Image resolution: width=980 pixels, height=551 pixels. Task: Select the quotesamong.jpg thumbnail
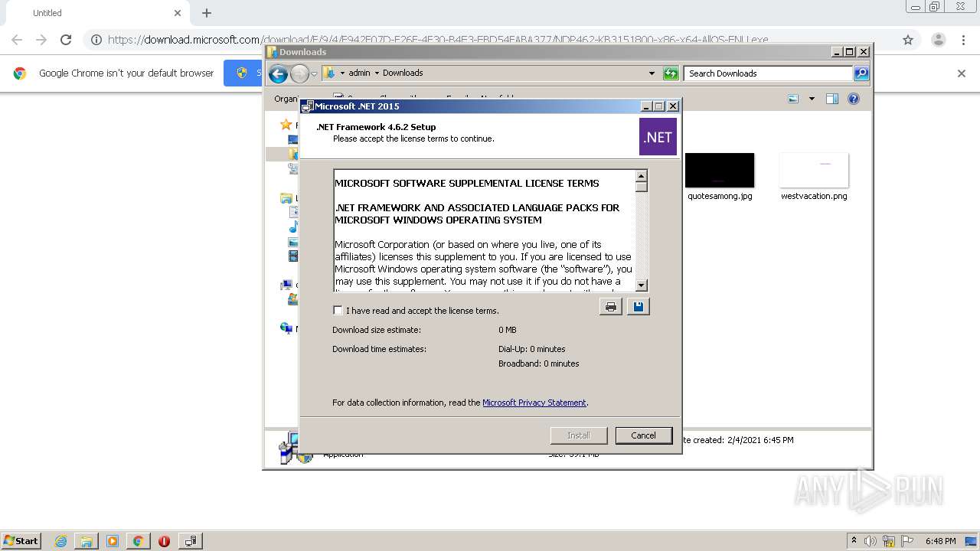[720, 170]
